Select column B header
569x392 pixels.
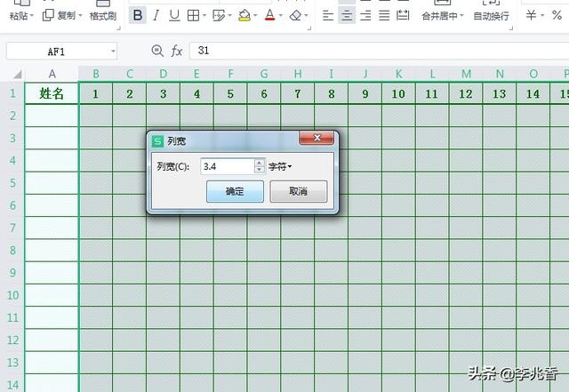(x=96, y=74)
